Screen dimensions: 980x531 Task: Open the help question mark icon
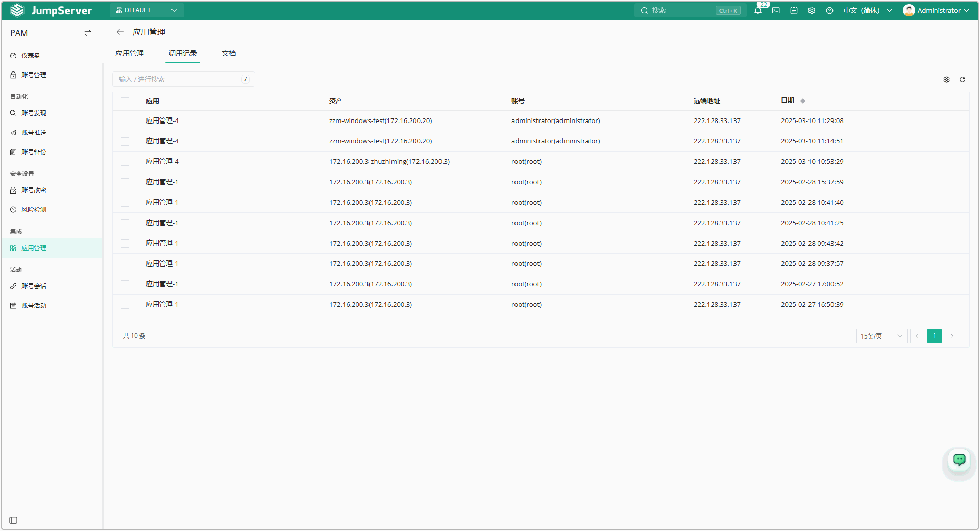click(829, 10)
